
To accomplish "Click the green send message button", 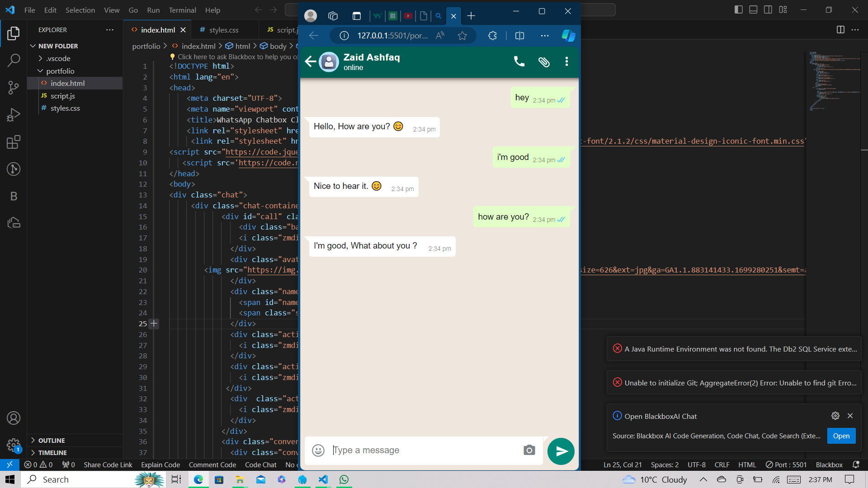I will click(561, 451).
